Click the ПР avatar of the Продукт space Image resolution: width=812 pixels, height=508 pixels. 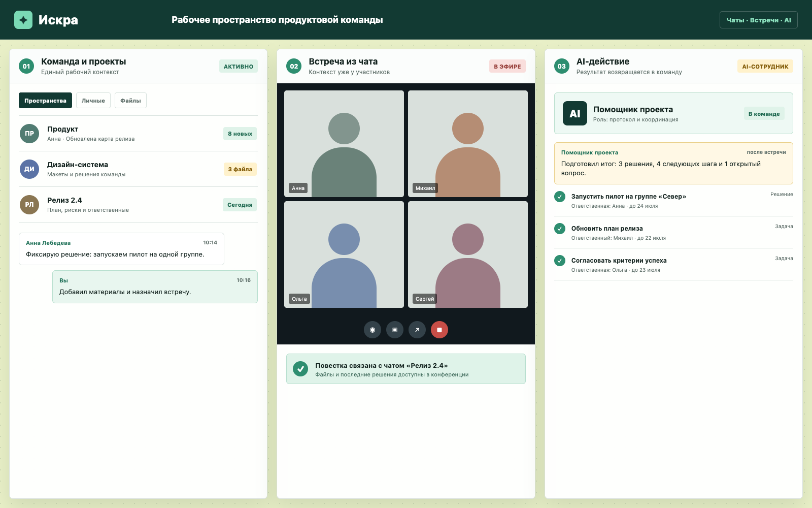[29, 134]
